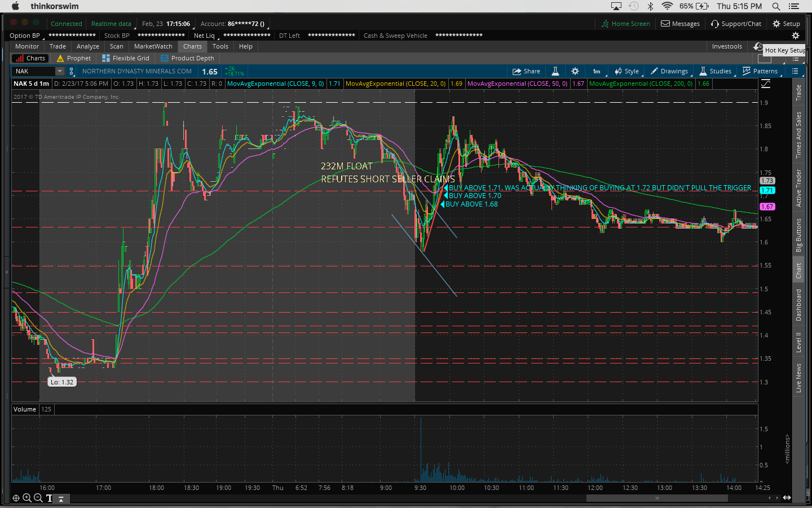812x508 pixels.
Task: Click the chart horizontal scrollbar thumb
Action: click(x=657, y=498)
